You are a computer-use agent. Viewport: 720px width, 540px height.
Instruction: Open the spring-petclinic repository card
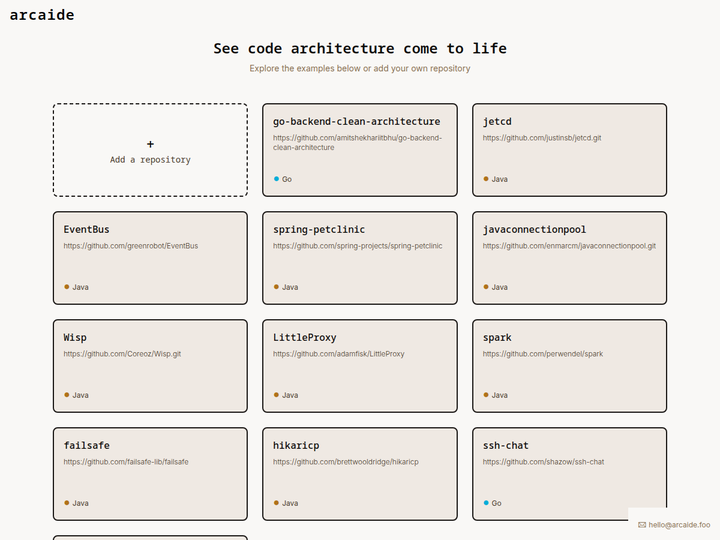(360, 258)
